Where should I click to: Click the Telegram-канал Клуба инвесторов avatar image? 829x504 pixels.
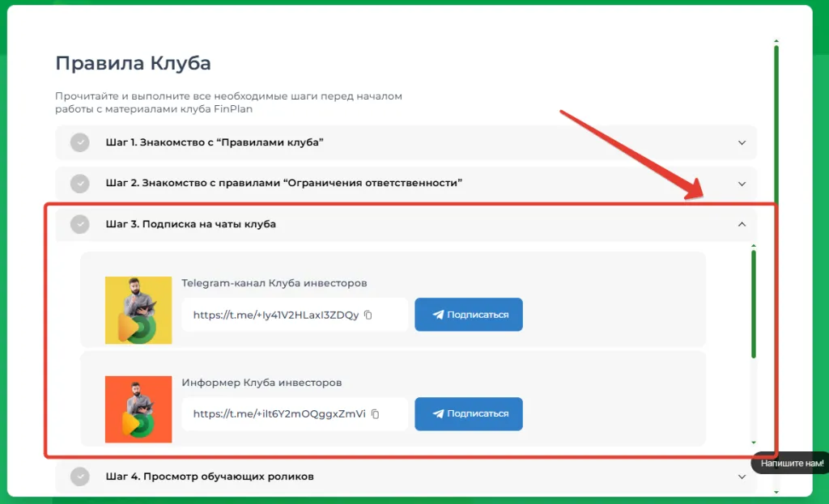pos(138,311)
